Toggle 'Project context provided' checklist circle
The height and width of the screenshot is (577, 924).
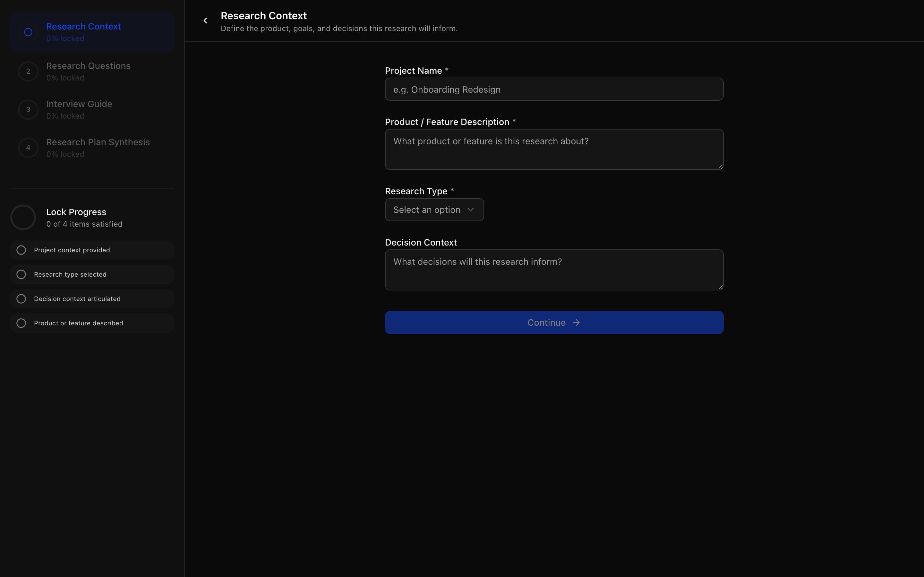click(x=21, y=250)
